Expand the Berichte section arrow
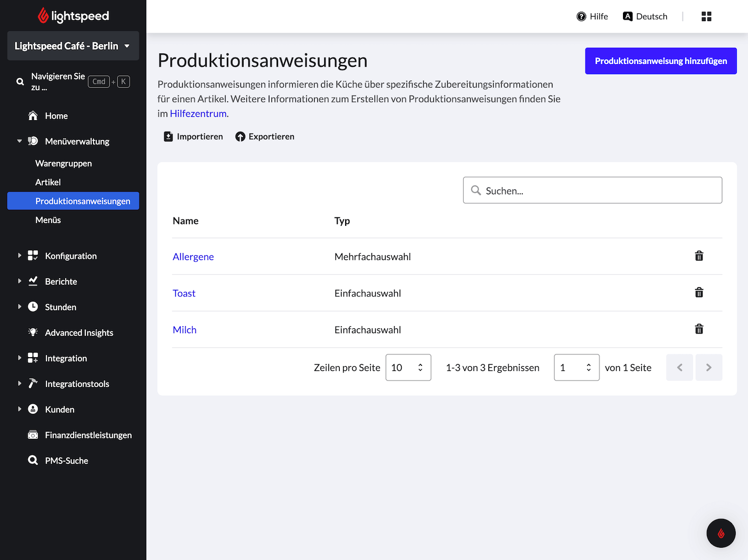Image resolution: width=748 pixels, height=560 pixels. point(20,281)
